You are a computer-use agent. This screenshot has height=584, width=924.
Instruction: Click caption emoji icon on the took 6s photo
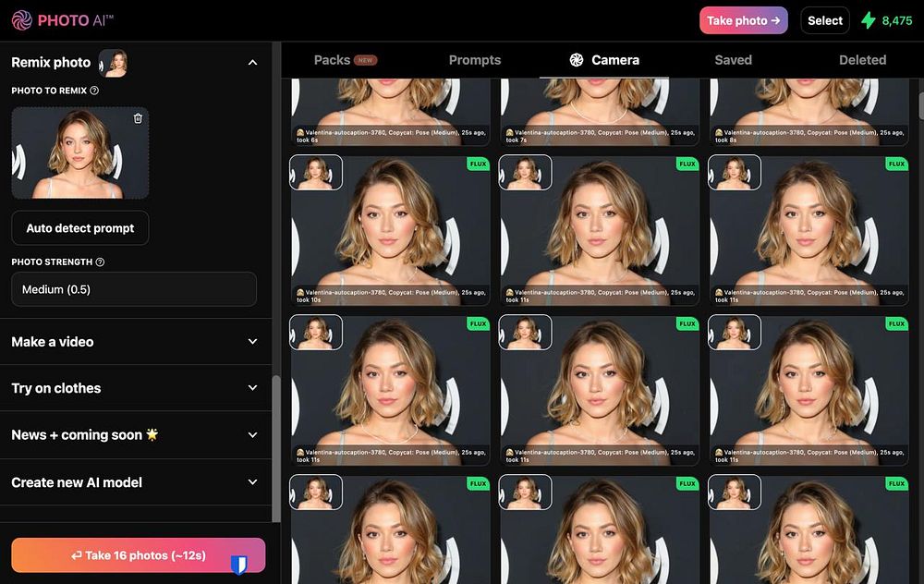point(300,132)
